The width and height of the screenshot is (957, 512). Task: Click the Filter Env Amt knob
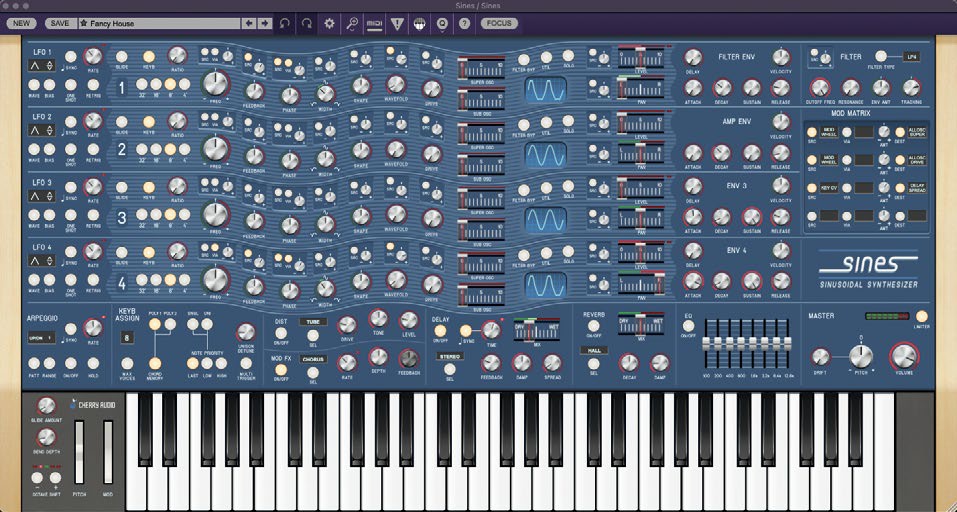click(x=881, y=87)
